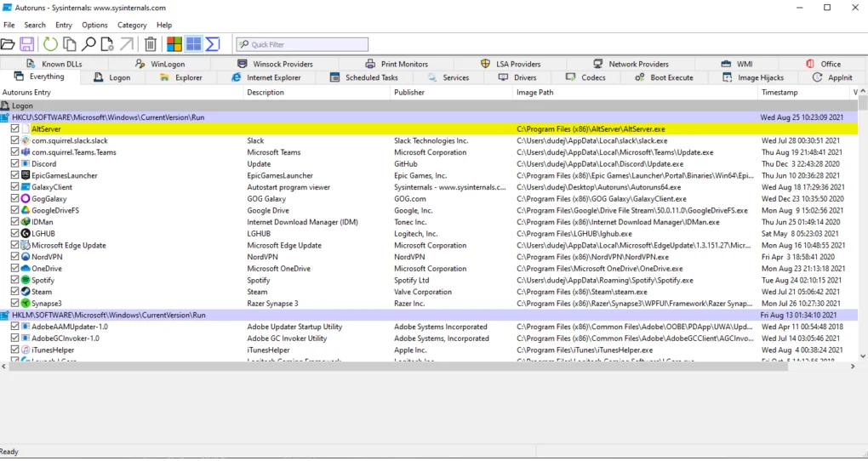Click the blue Sigma toolbar icon
The height and width of the screenshot is (461, 868).
tap(213, 44)
